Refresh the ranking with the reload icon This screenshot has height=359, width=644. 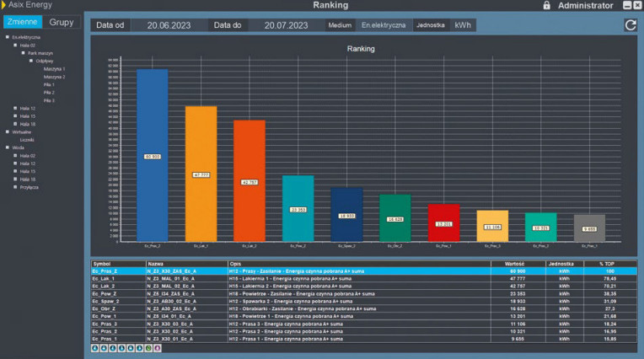630,25
